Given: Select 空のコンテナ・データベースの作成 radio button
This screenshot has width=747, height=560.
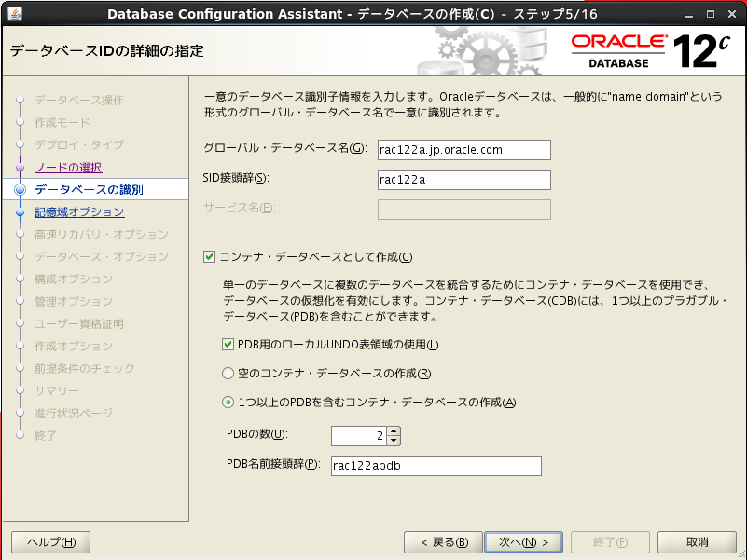Looking at the screenshot, I should point(228,374).
